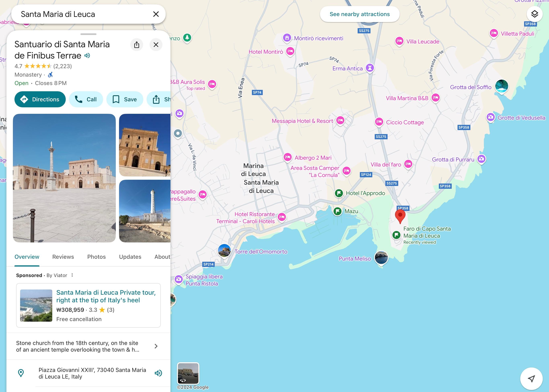Select Villa del faro hotel marker

pos(408,164)
